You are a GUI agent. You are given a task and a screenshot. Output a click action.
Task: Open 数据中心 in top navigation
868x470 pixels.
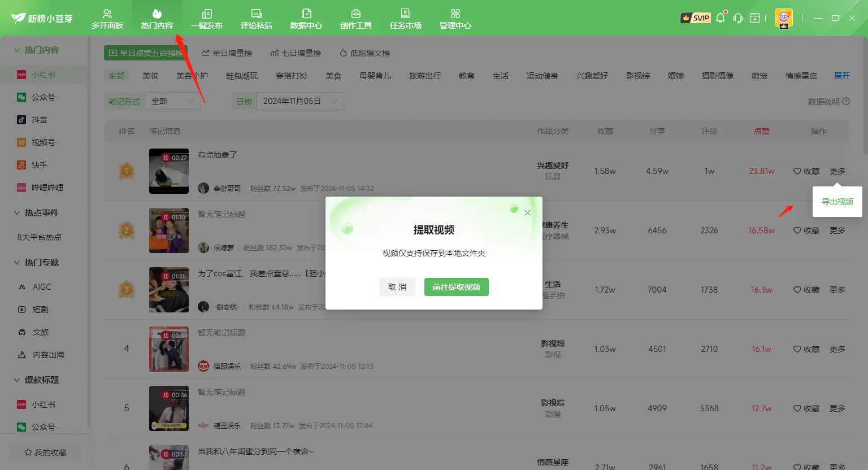306,19
